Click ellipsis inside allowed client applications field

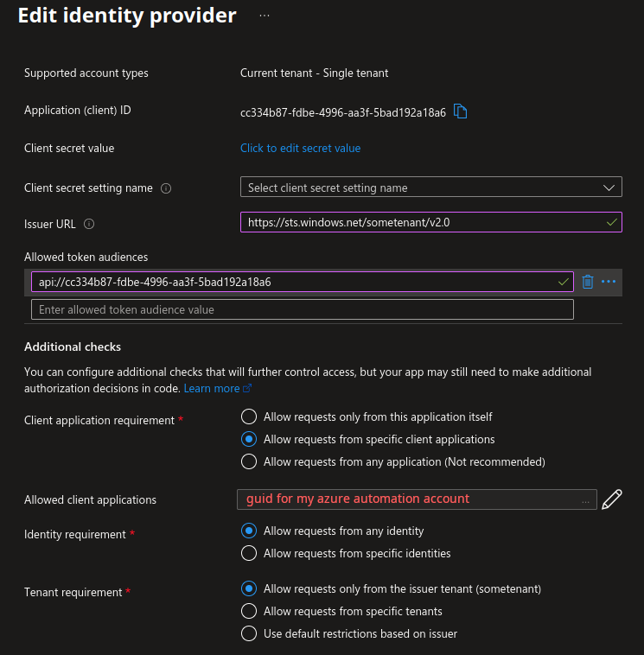pos(586,500)
